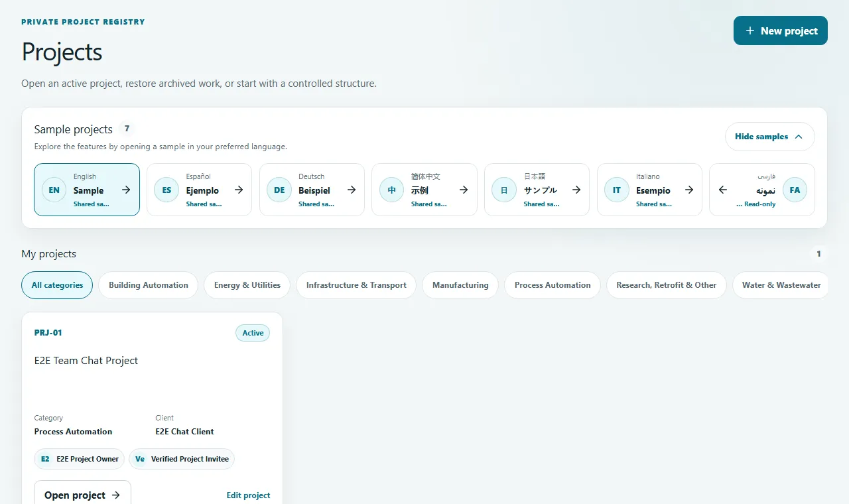This screenshot has height=504, width=849.
Task: Click the sample projects count 7
Action: (x=127, y=129)
